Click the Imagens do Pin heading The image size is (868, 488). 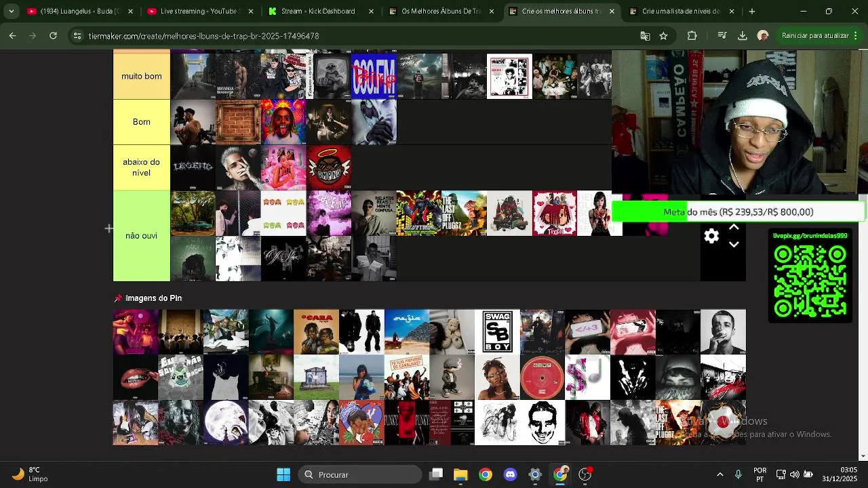coord(153,298)
